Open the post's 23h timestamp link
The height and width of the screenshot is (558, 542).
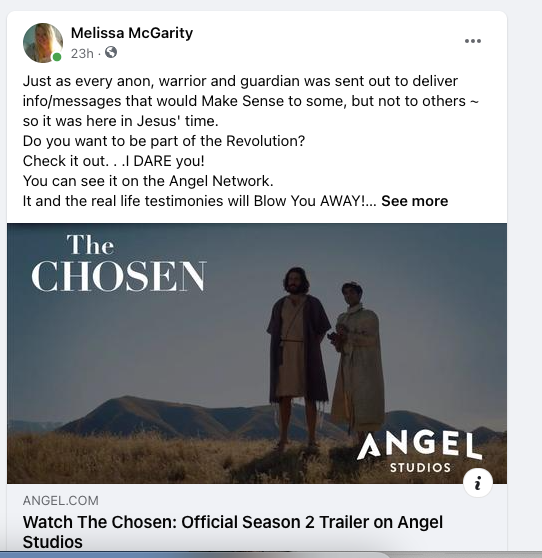(82, 54)
